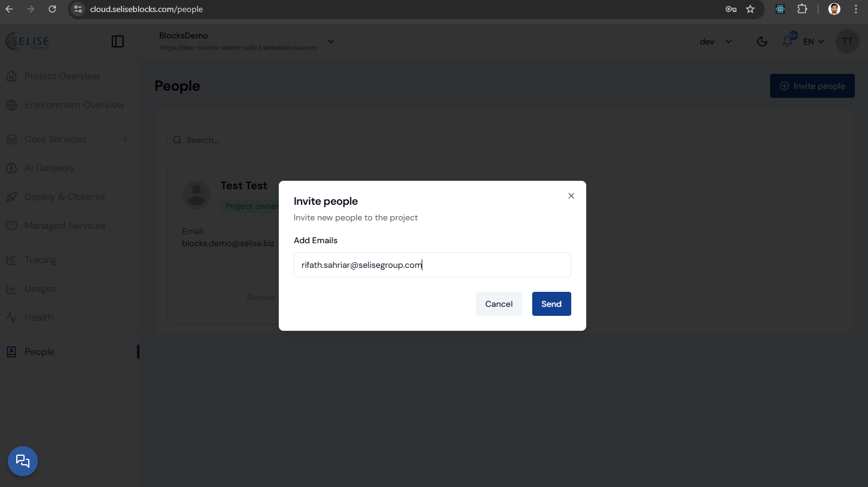868x487 pixels.
Task: Expand the BlocksDemo project selector
Action: point(330,41)
